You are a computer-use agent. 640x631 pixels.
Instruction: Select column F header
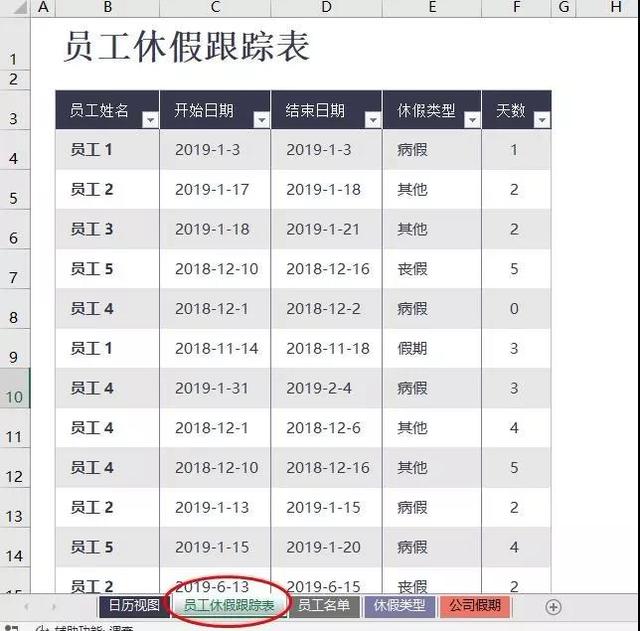click(516, 7)
